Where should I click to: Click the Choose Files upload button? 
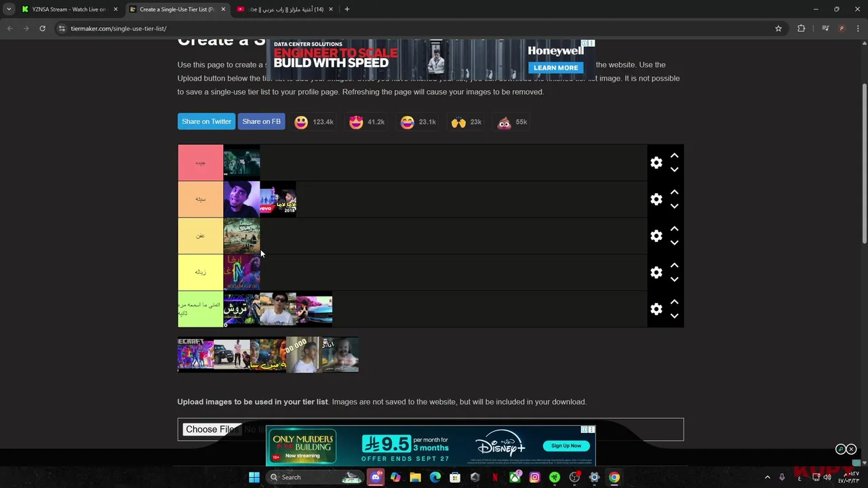point(212,429)
